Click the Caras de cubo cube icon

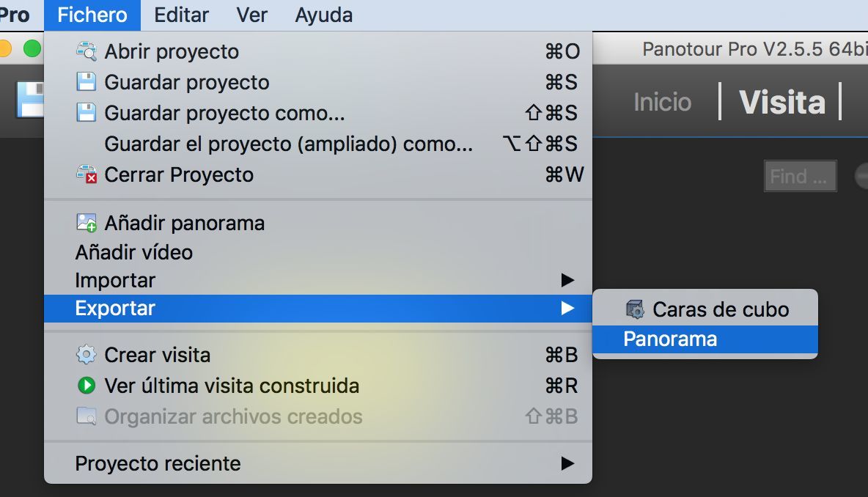[x=635, y=309]
